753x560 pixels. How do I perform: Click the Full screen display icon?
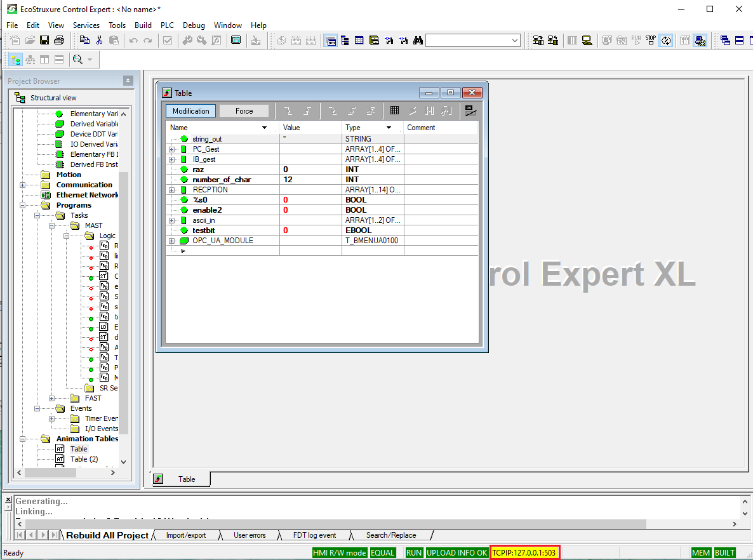pos(236,41)
